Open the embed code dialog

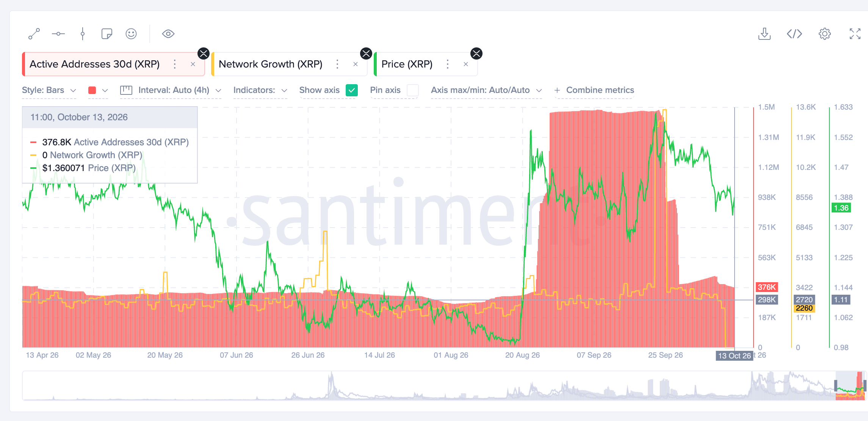click(x=794, y=34)
